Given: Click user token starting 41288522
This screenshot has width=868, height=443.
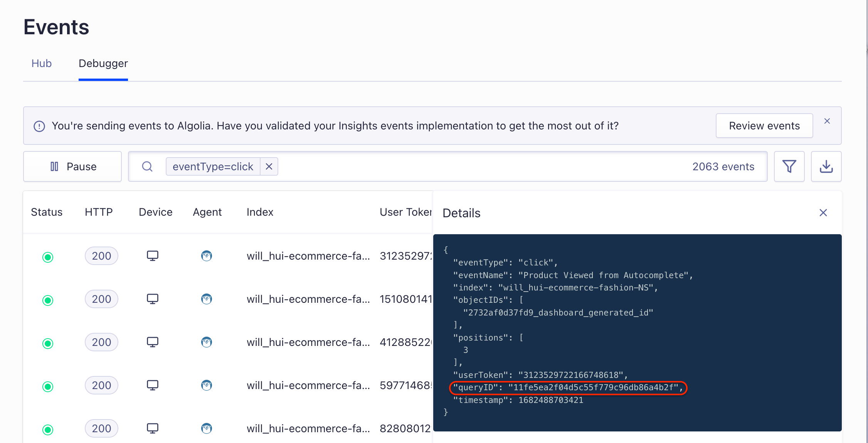Looking at the screenshot, I should tap(406, 342).
